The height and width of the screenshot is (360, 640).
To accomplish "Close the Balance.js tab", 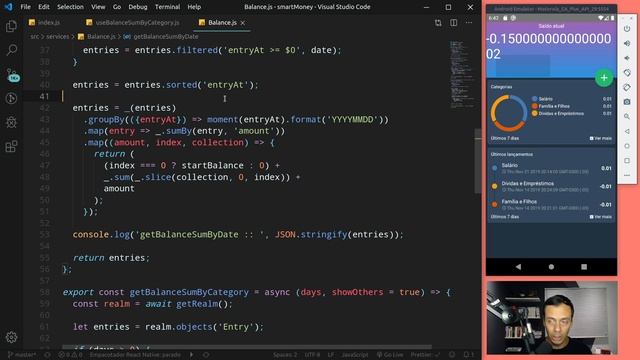I will [243, 23].
